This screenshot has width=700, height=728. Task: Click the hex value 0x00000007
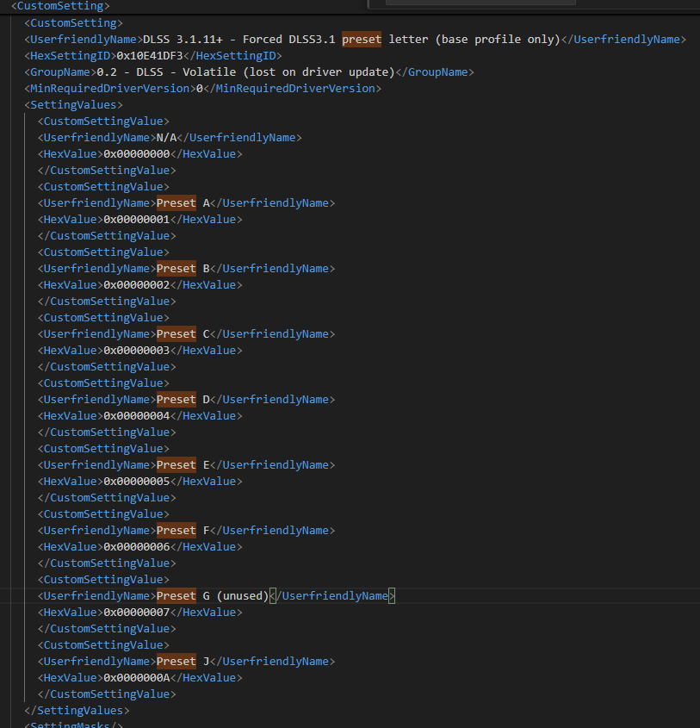[x=137, y=612]
